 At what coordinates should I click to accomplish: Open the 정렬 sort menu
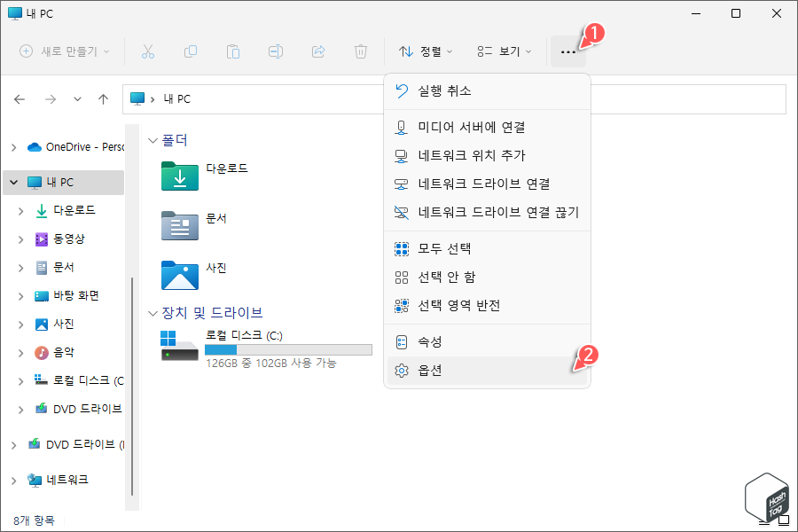(x=426, y=51)
